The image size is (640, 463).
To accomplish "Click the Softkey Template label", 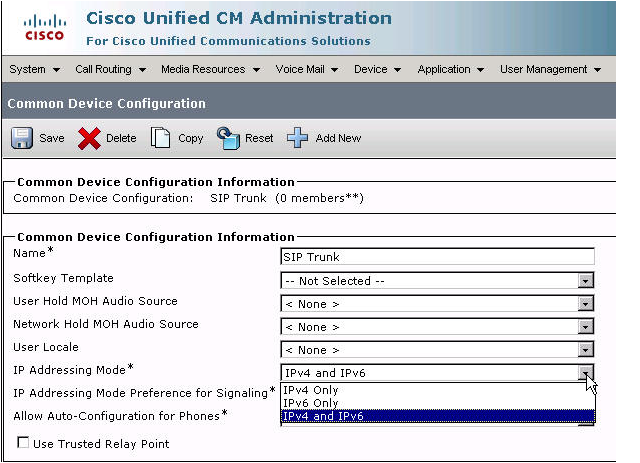I will point(63,278).
